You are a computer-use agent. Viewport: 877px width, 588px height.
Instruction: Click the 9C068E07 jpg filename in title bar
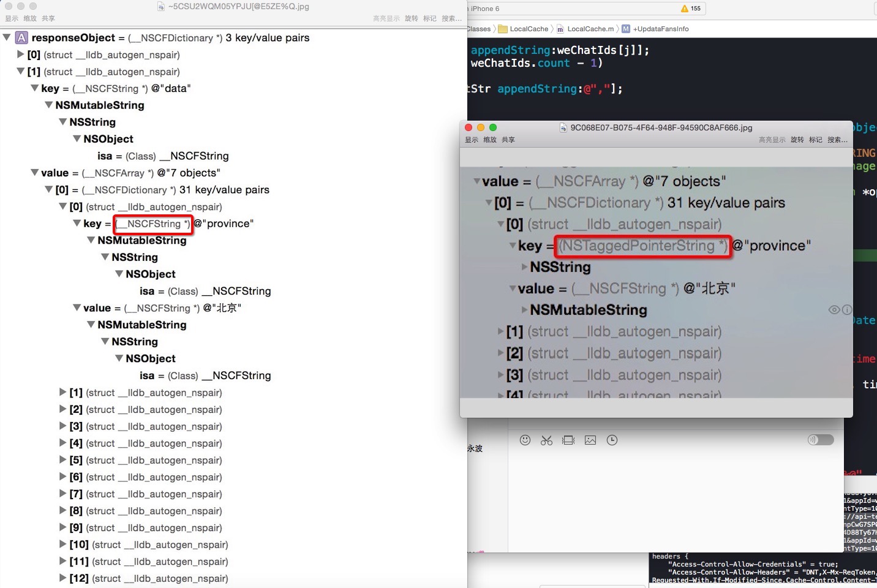(661, 127)
